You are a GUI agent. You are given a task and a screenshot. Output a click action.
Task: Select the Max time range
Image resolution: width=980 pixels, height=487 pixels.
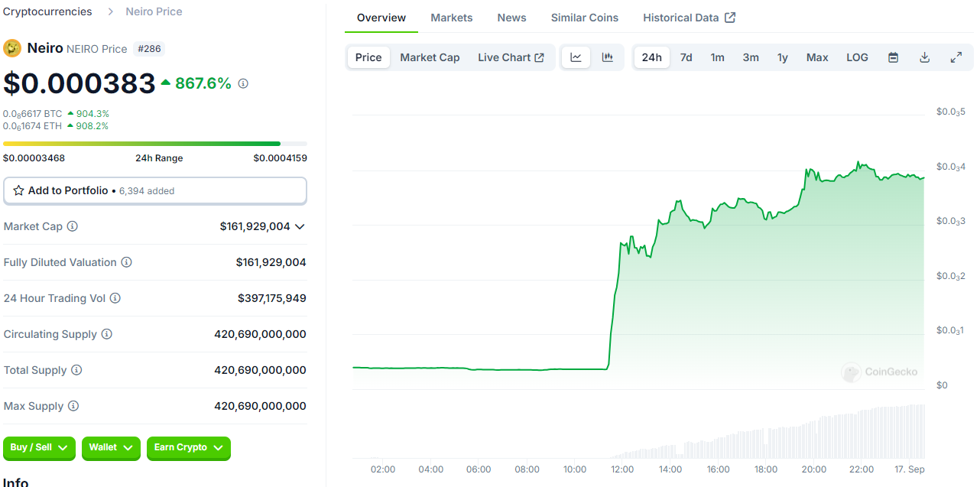tap(817, 57)
